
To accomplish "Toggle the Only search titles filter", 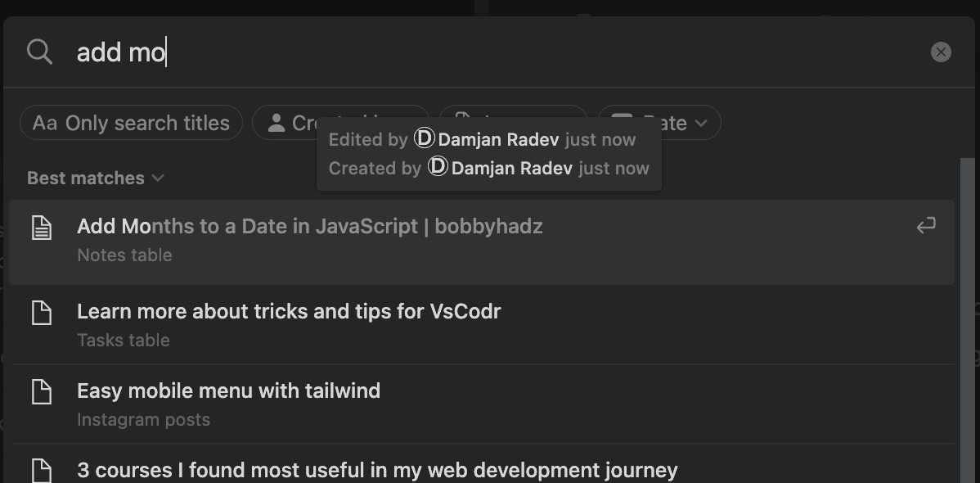I will click(x=131, y=123).
